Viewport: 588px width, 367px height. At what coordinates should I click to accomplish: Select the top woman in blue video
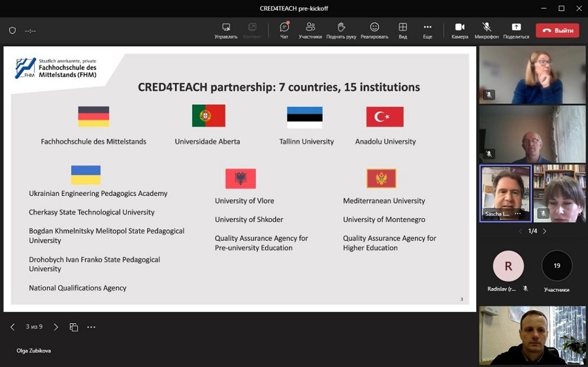click(x=532, y=74)
